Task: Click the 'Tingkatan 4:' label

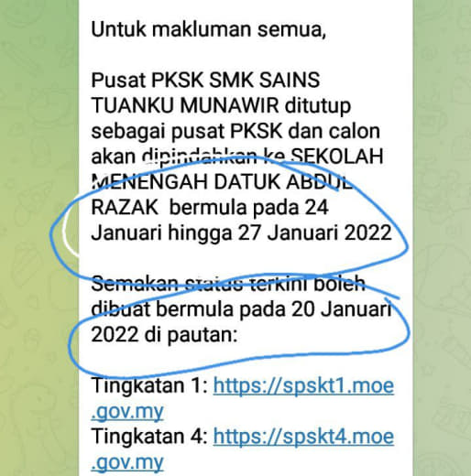Action: point(149,437)
